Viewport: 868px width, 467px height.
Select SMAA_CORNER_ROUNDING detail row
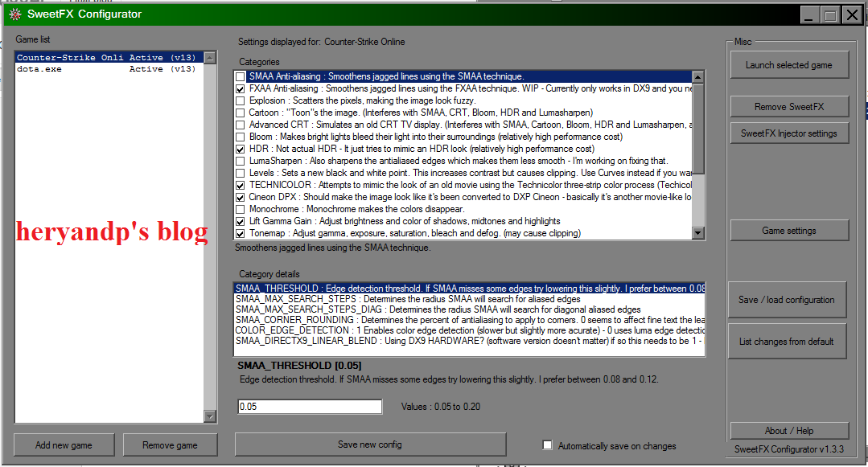(x=470, y=320)
